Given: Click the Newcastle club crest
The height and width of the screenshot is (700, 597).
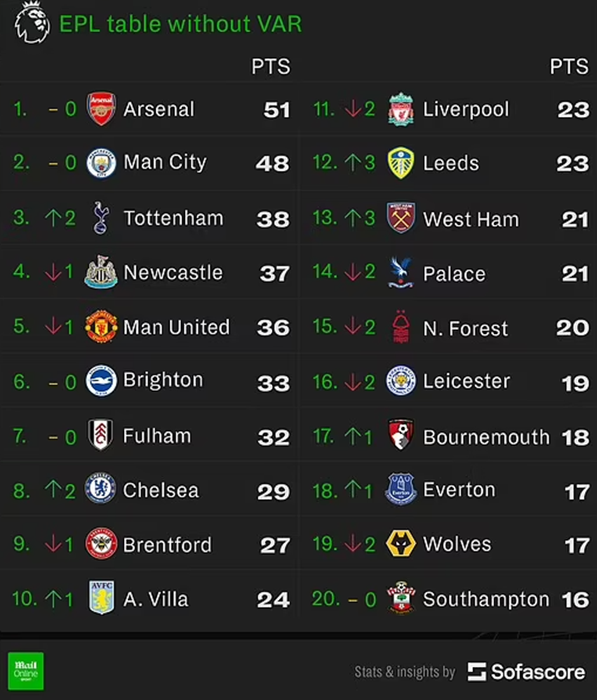Looking at the screenshot, I should (x=101, y=272).
